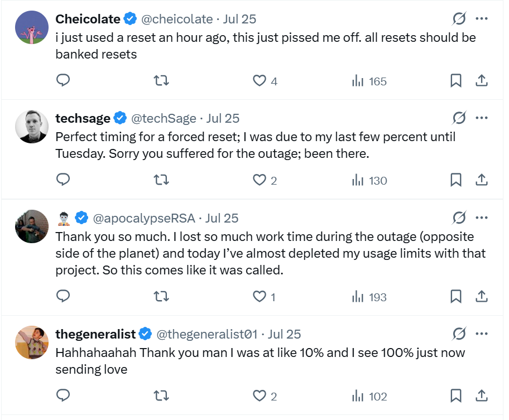Viewport: 509px width, 420px height.
Task: Bookmark thegeneralist's tweet
Action: pos(456,395)
